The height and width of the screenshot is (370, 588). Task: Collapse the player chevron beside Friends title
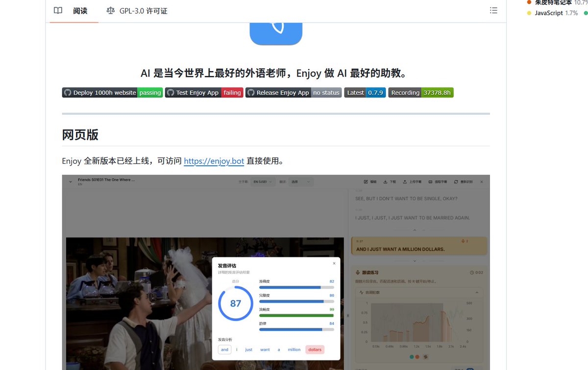tap(71, 182)
